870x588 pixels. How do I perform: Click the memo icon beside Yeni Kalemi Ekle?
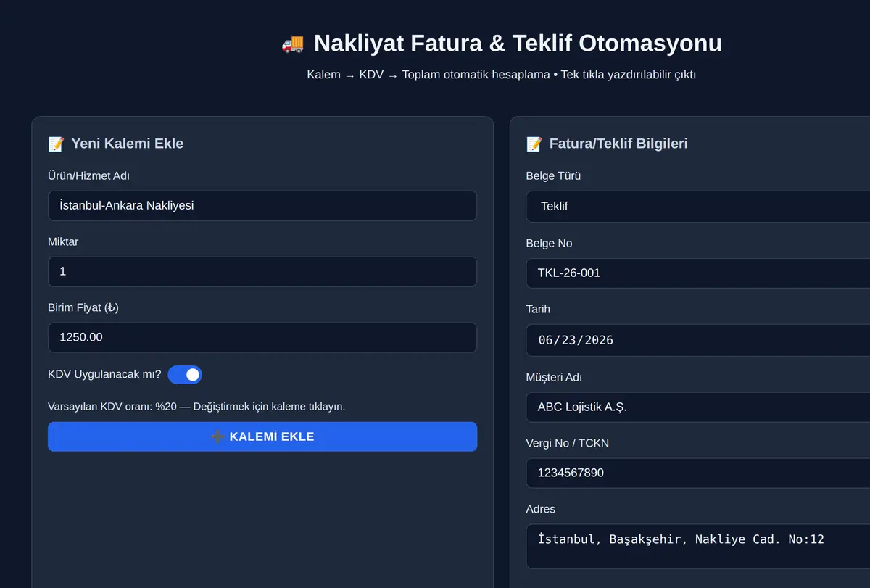pyautogui.click(x=56, y=144)
